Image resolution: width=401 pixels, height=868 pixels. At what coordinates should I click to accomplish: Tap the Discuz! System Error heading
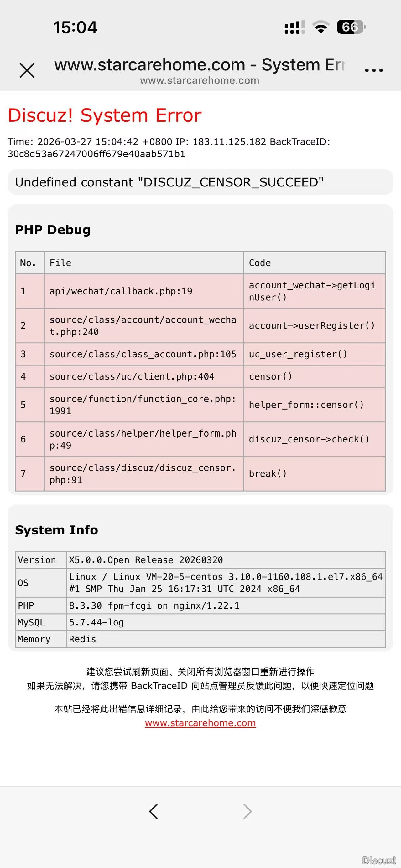pos(105,115)
